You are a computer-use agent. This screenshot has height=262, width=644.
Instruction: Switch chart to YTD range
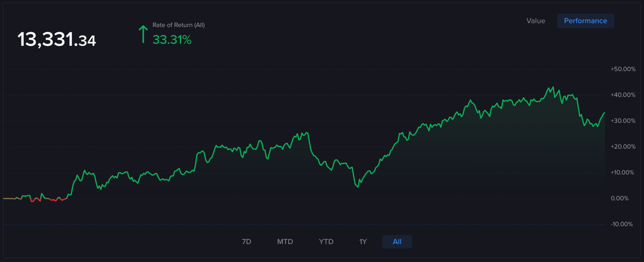click(x=326, y=242)
